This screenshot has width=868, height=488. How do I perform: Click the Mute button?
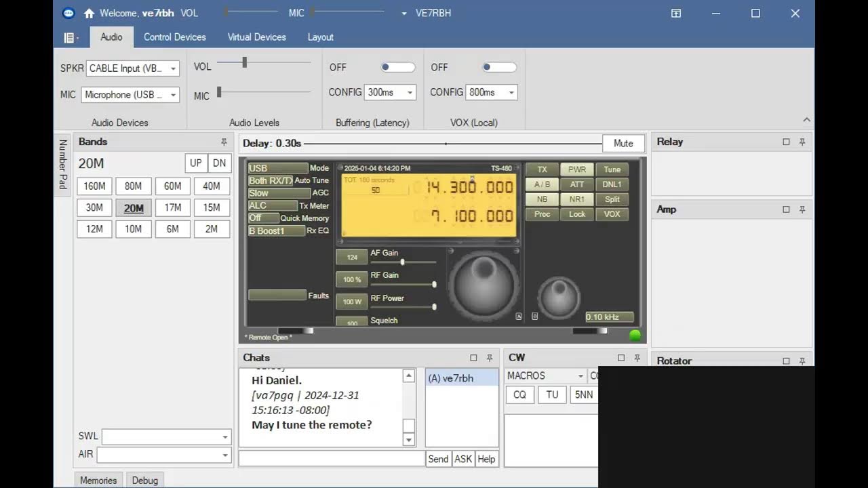click(x=623, y=143)
